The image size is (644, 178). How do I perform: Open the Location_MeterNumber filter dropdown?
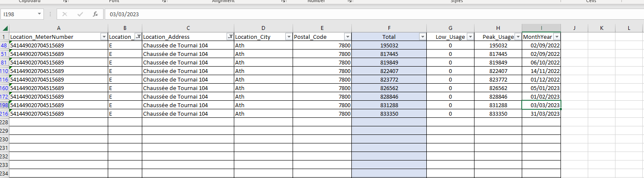(104, 37)
